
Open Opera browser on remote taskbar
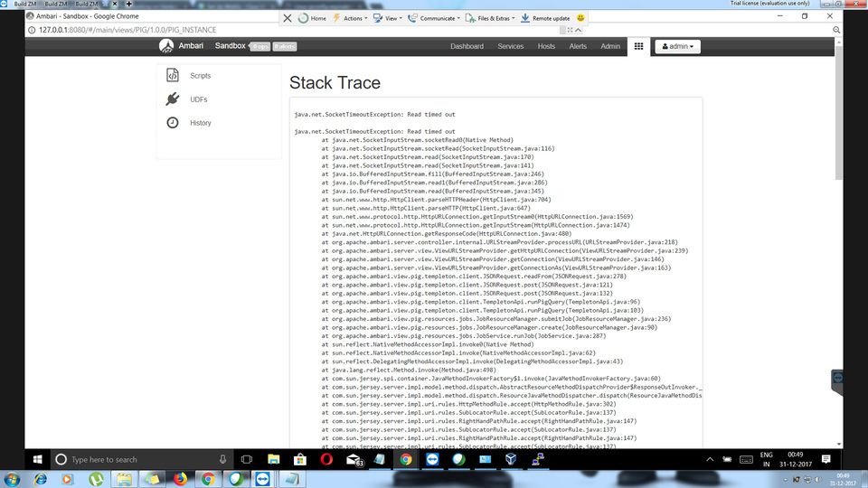[x=326, y=459]
